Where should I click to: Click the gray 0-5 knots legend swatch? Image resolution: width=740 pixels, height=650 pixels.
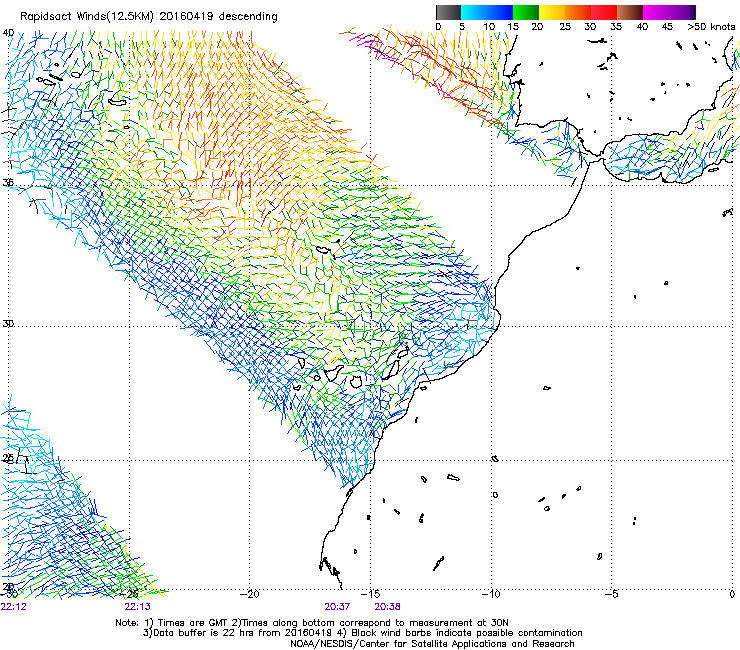click(x=448, y=12)
